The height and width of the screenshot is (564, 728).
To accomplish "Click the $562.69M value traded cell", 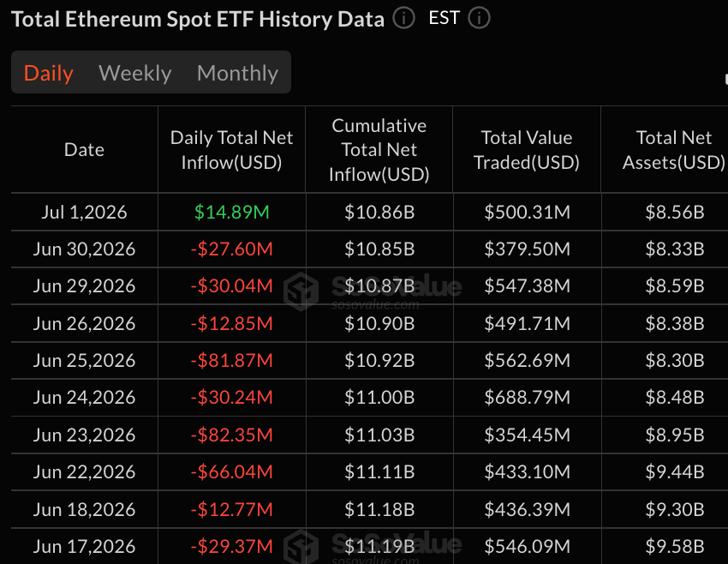I will pos(527,361).
